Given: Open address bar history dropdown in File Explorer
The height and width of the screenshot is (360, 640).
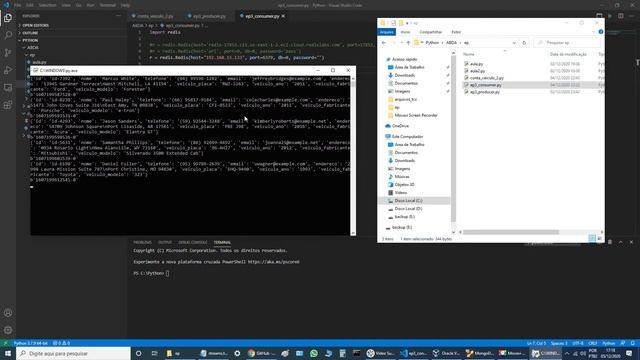Looking at the screenshot, I should 514,42.
